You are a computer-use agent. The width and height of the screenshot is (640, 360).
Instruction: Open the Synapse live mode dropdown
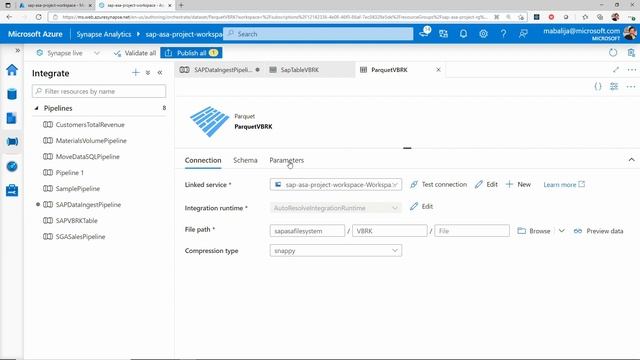pos(97,53)
